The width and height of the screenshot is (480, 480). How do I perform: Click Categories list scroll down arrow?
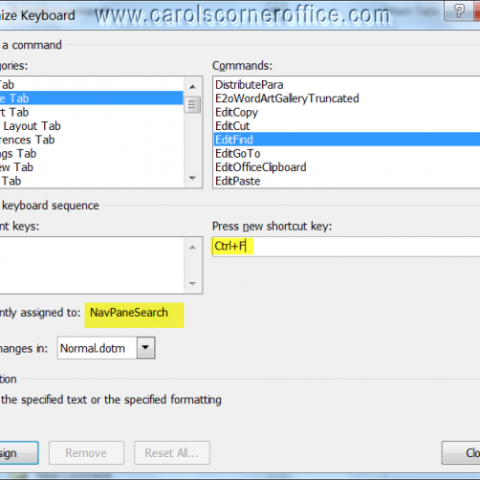click(192, 178)
